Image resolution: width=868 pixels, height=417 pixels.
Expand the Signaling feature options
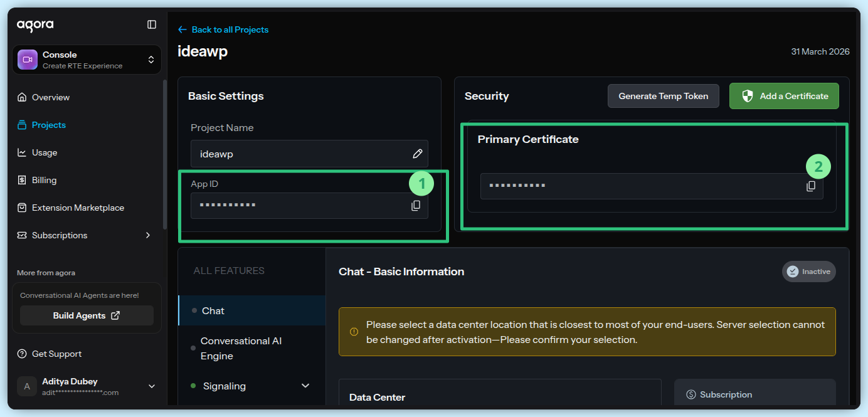(x=305, y=386)
